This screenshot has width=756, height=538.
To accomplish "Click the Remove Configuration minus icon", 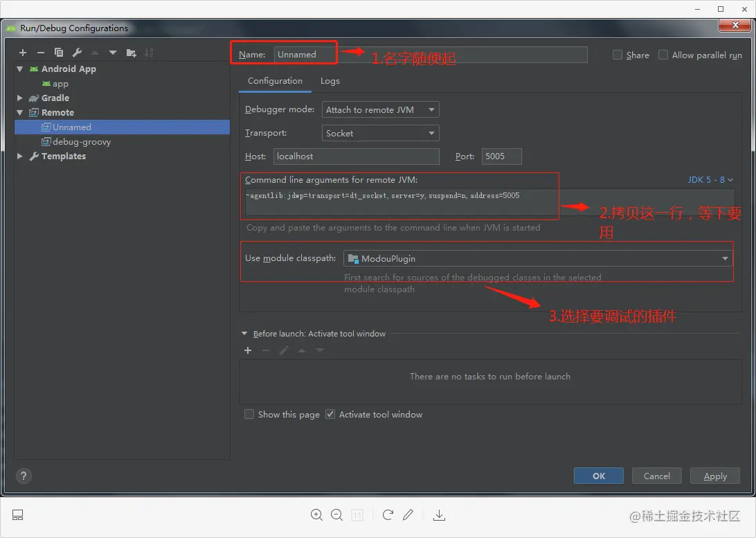I will click(41, 53).
